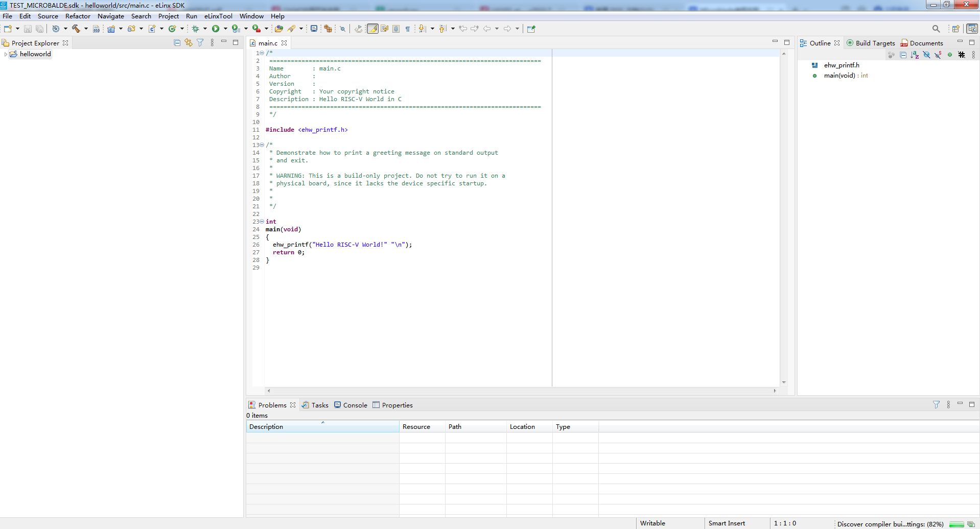
Task: Open the eLinxTool menu
Action: pyautogui.click(x=218, y=16)
